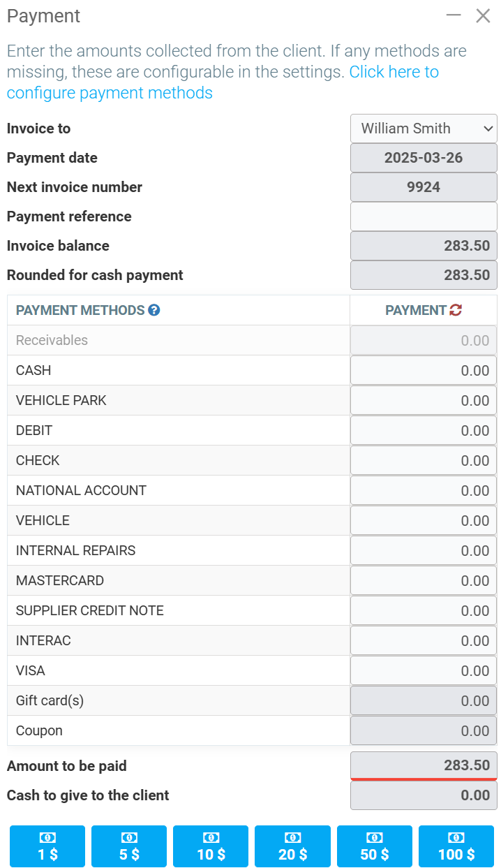Screen dimensions: 501x868
Task: Add 50 $ cash bill
Action: pyautogui.click(x=375, y=846)
